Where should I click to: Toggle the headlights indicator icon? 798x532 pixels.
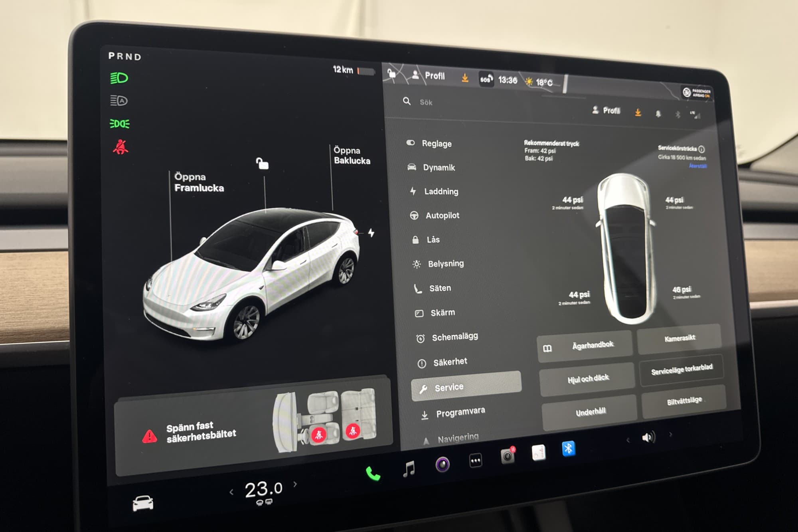click(119, 78)
